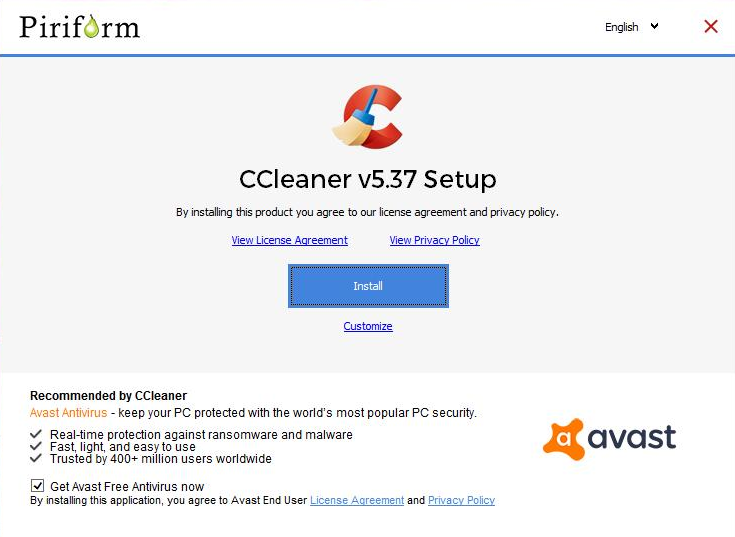
Task: Open Avast End User License Agreement link
Action: point(357,500)
